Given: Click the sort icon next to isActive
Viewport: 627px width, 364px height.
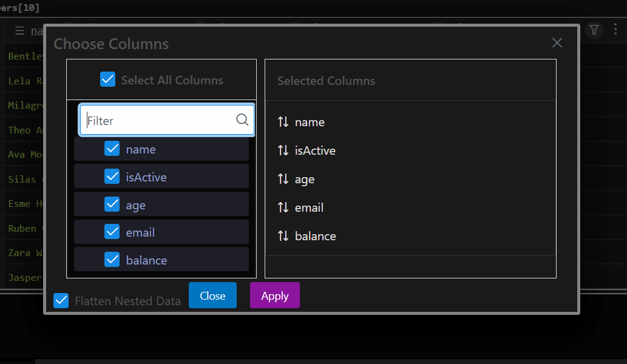Looking at the screenshot, I should tap(283, 150).
